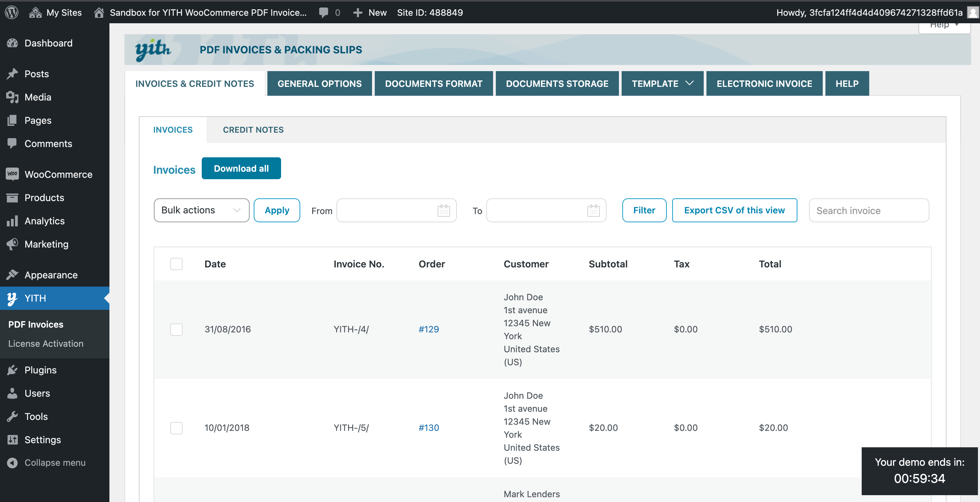Viewport: 980px width, 502px height.
Task: Click the Collapse menu arrow icon
Action: tap(12, 462)
